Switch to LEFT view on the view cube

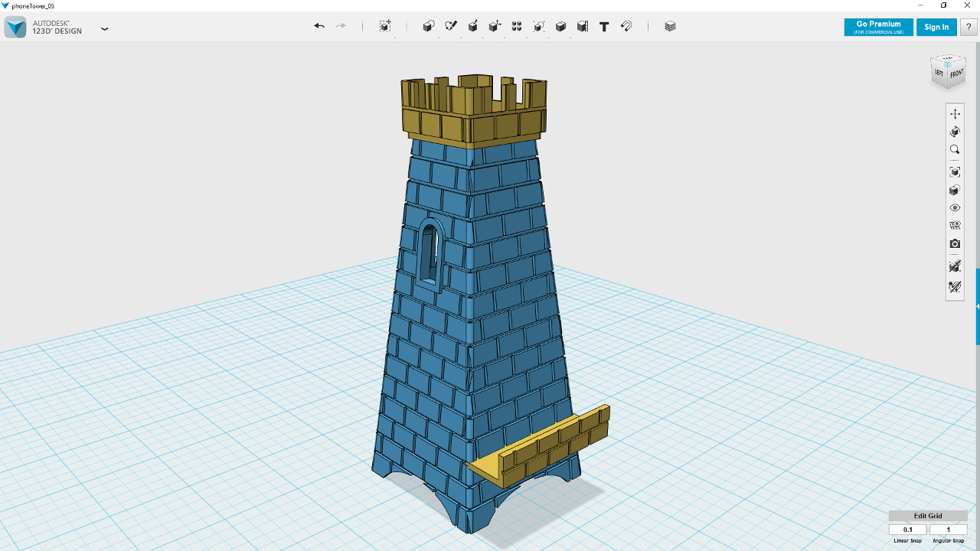[x=939, y=72]
